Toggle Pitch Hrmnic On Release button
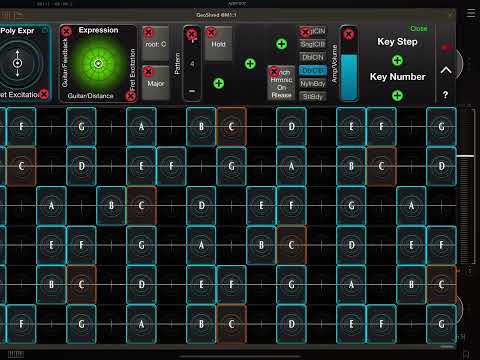The image size is (480, 360). tap(281, 83)
